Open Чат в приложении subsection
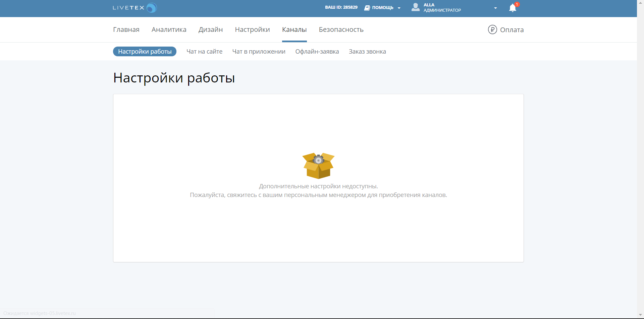This screenshot has height=319, width=644. [x=259, y=52]
